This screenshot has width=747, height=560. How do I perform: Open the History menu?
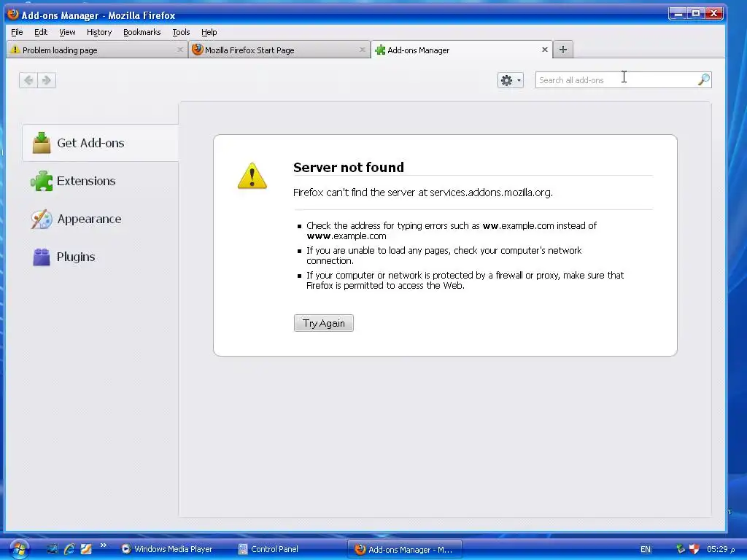99,32
